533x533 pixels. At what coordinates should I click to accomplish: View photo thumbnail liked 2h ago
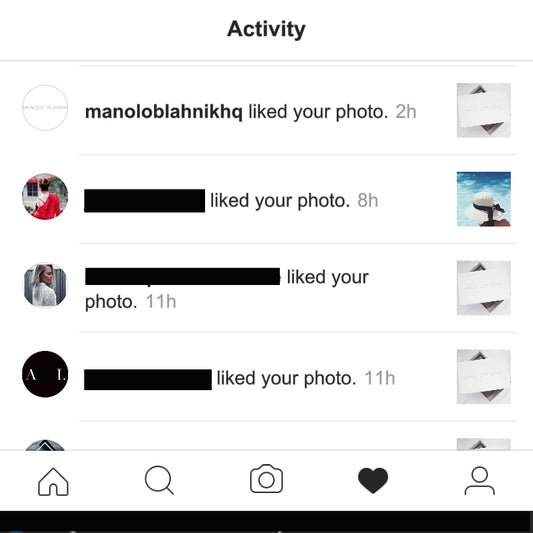point(483,110)
